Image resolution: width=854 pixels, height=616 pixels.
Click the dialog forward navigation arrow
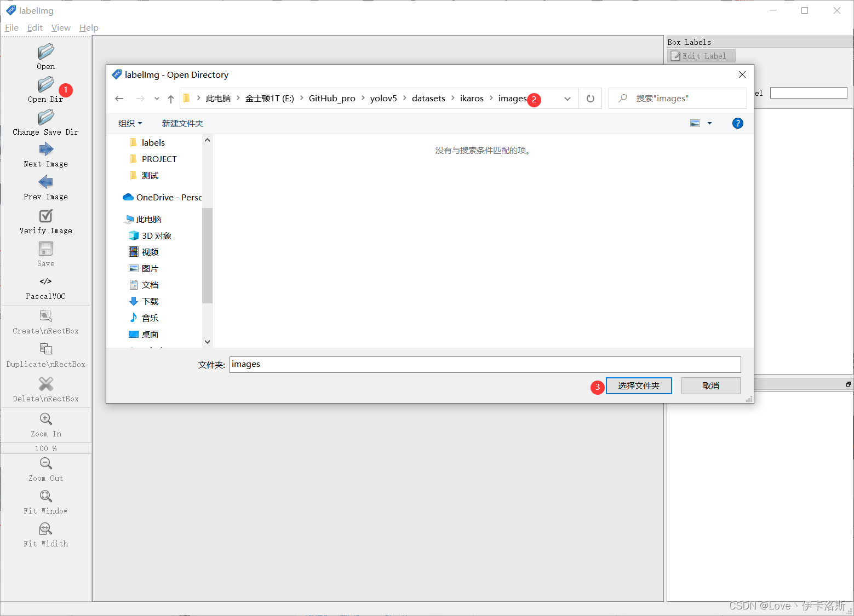coord(140,99)
